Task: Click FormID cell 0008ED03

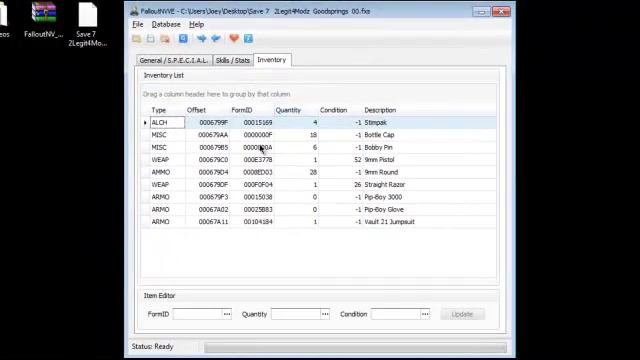Action: pyautogui.click(x=252, y=172)
